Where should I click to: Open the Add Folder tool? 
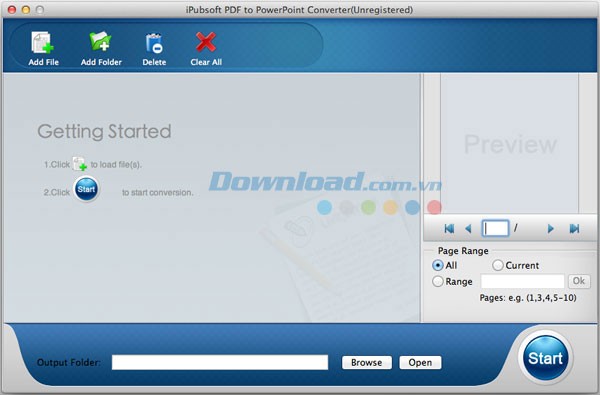pyautogui.click(x=101, y=49)
